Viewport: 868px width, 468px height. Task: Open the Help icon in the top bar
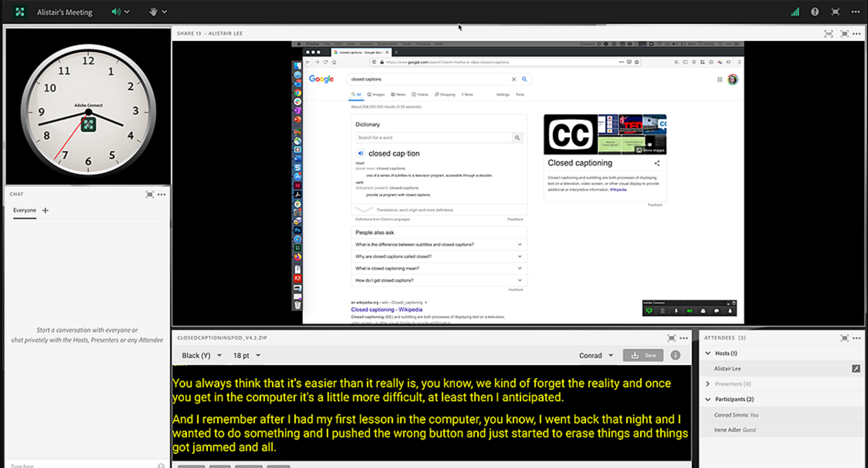tap(814, 11)
